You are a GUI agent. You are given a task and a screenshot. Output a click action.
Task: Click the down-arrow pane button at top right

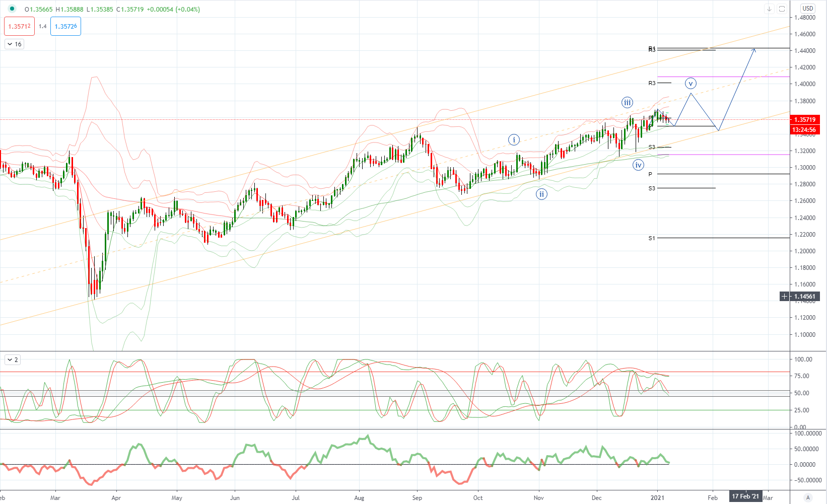769,9
